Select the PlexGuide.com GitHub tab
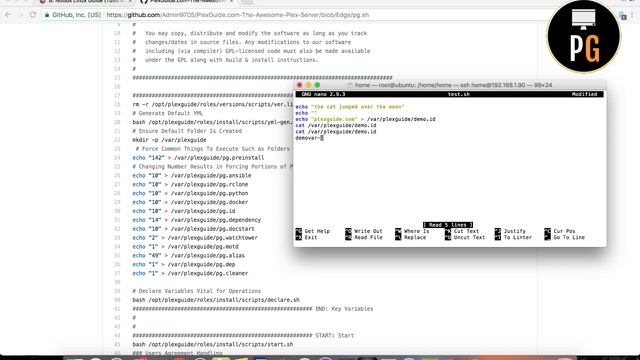 tap(187, 2)
